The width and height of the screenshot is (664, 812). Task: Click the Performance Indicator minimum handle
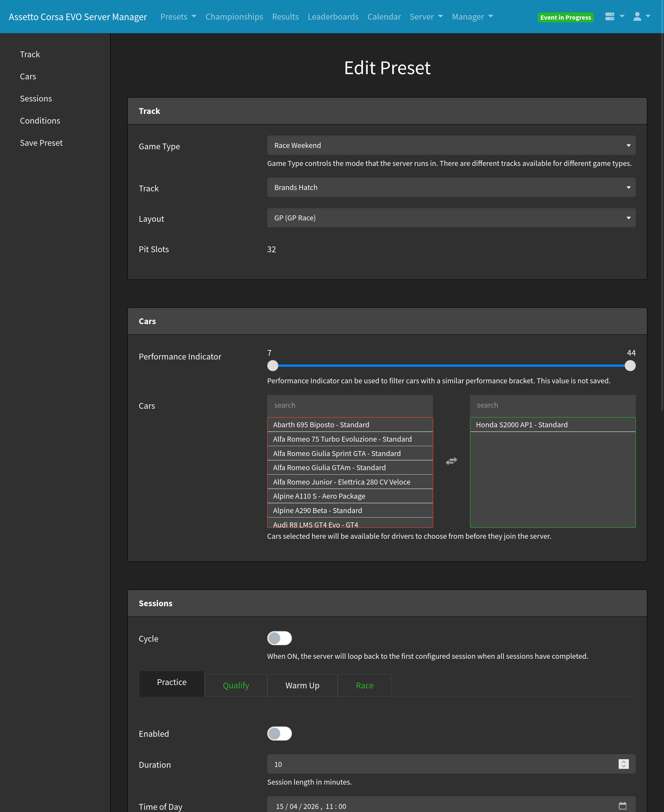click(273, 365)
